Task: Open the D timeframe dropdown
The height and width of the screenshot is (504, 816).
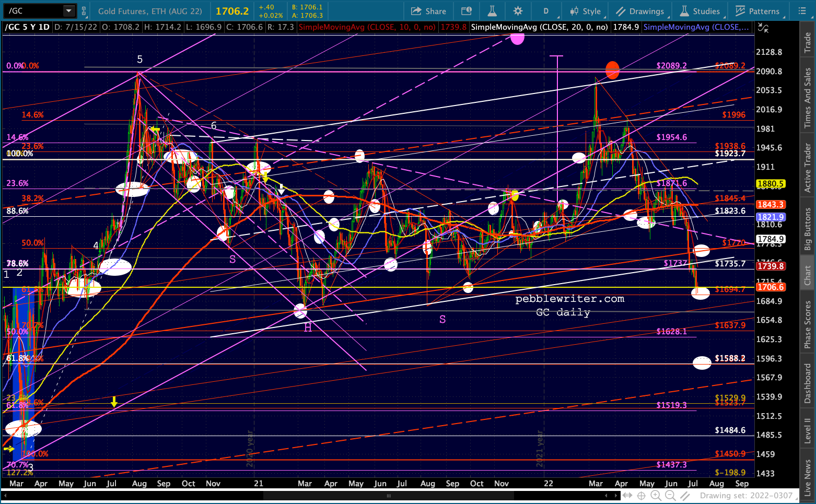Action: pos(546,11)
